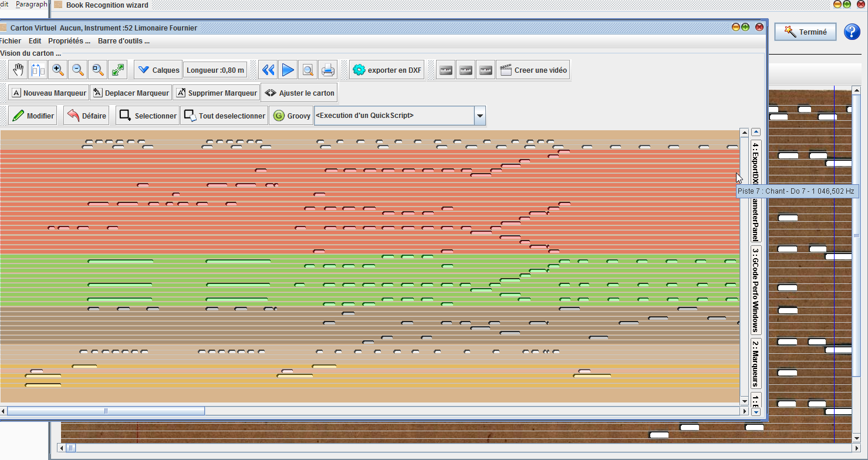Click the print preview magnifier icon
The width and height of the screenshot is (868, 460).
pyautogui.click(x=308, y=70)
